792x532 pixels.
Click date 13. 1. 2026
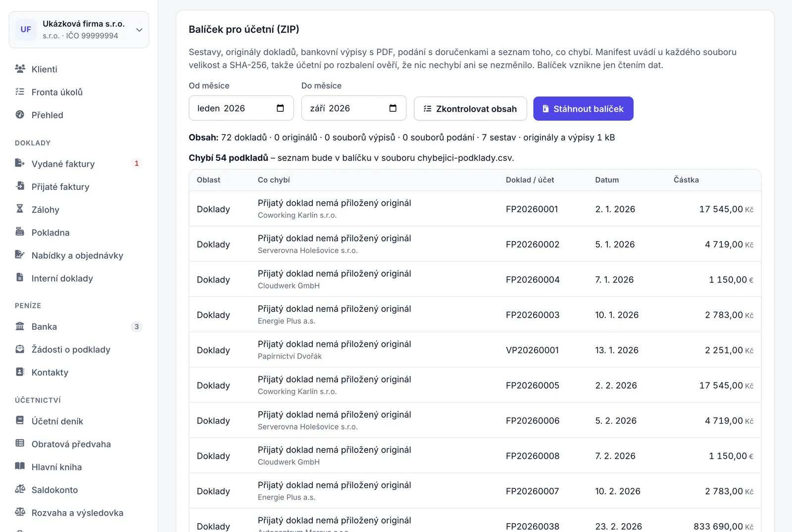[x=617, y=350]
